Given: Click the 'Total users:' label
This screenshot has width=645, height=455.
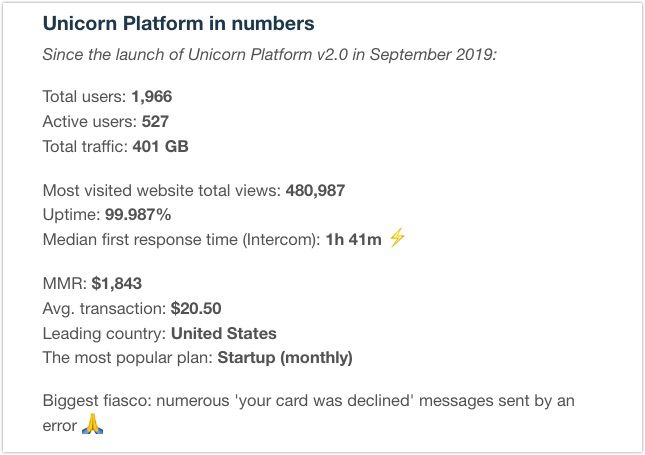Looking at the screenshot, I should click(84, 98).
